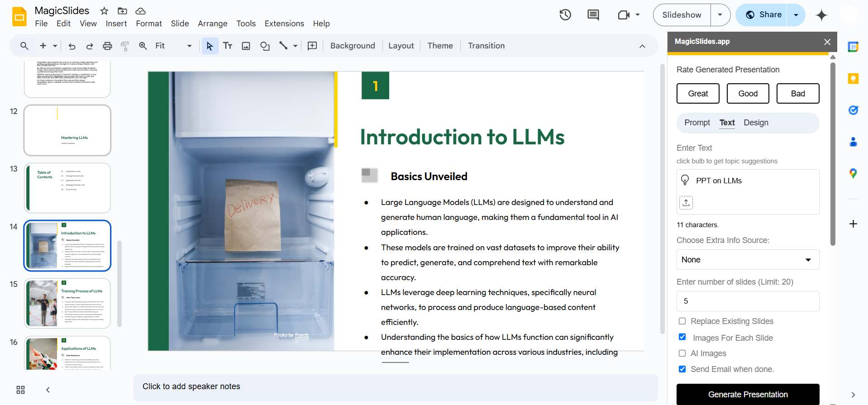Viewport: 868px width, 405px height.
Task: Expand the Slideshow options arrow
Action: click(x=720, y=15)
